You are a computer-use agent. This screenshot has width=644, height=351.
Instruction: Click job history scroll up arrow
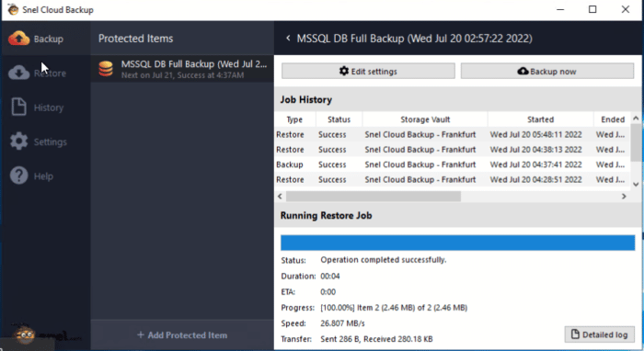pos(636,119)
